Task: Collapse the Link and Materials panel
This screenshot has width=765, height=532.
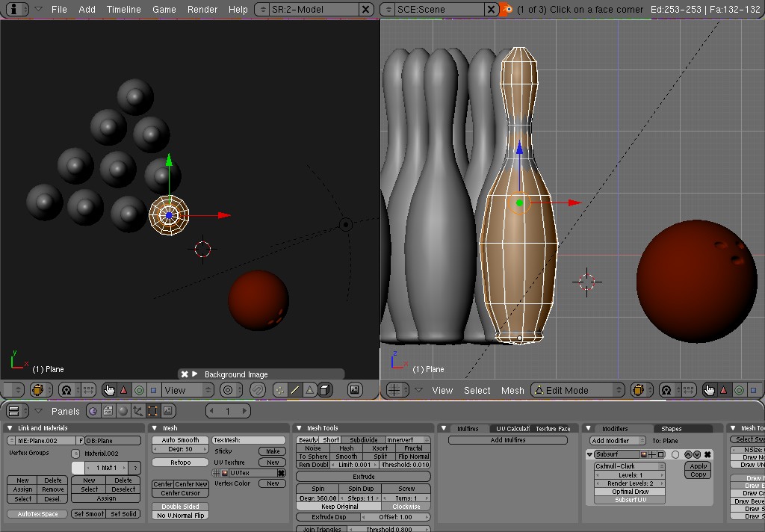Action: [x=10, y=428]
